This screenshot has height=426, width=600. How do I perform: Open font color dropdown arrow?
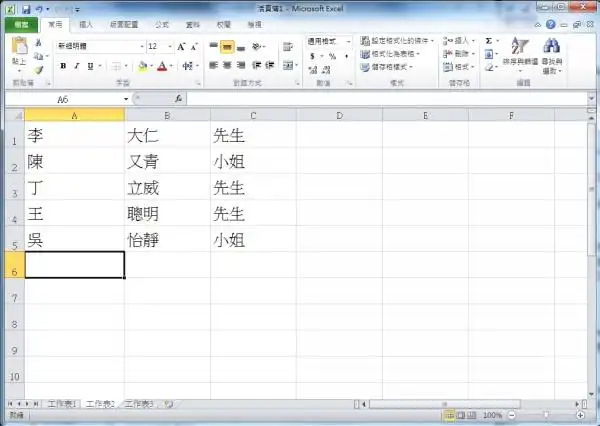171,66
